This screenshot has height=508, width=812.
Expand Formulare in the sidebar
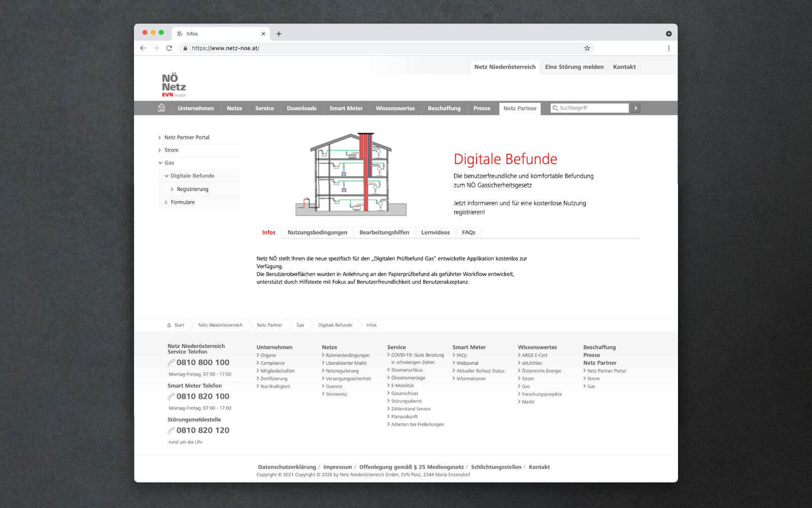click(x=183, y=202)
